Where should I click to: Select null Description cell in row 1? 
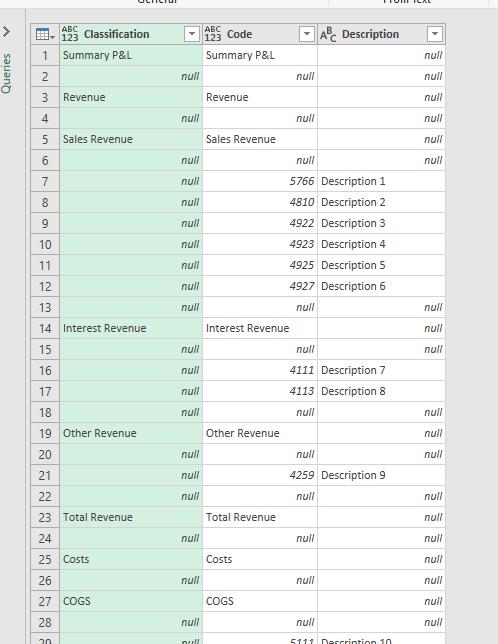[381, 55]
